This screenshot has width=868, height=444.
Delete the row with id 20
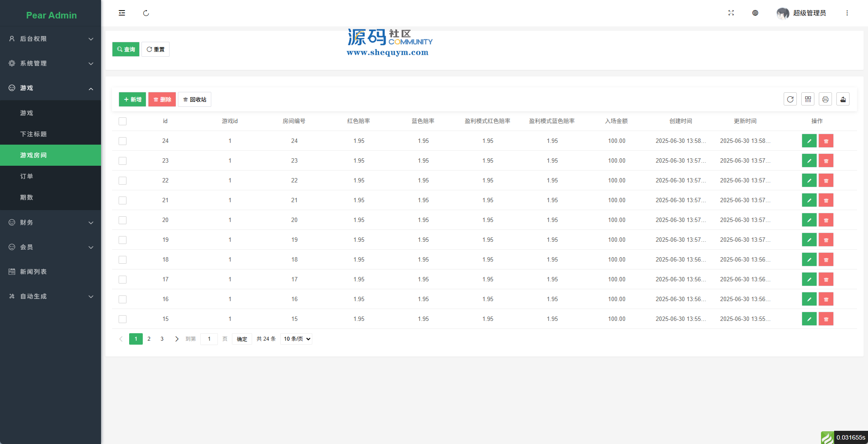tap(826, 220)
